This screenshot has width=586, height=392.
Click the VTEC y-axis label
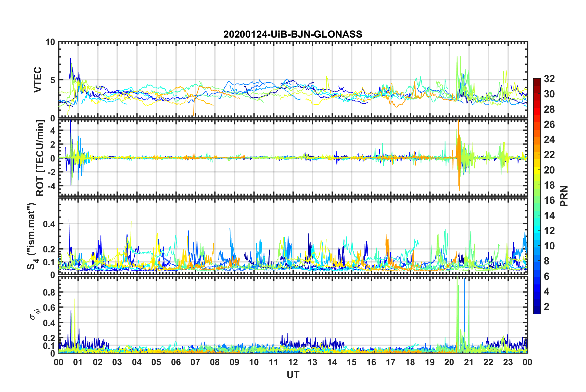click(38, 80)
